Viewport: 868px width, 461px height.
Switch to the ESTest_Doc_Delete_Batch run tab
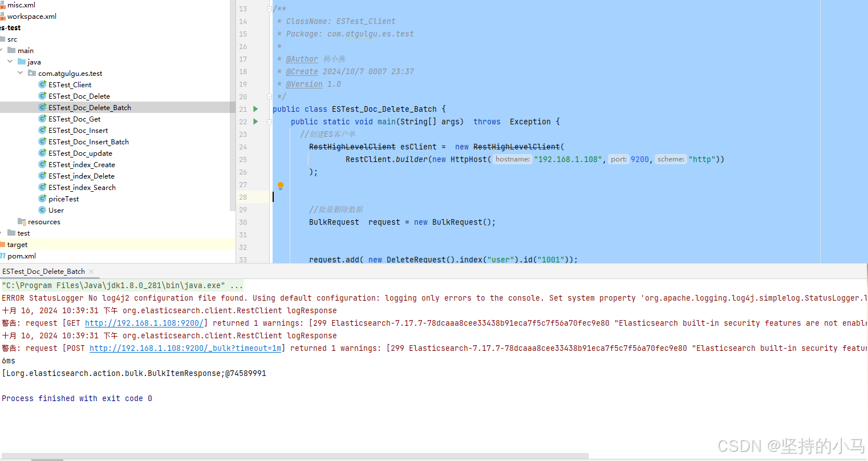(43, 272)
